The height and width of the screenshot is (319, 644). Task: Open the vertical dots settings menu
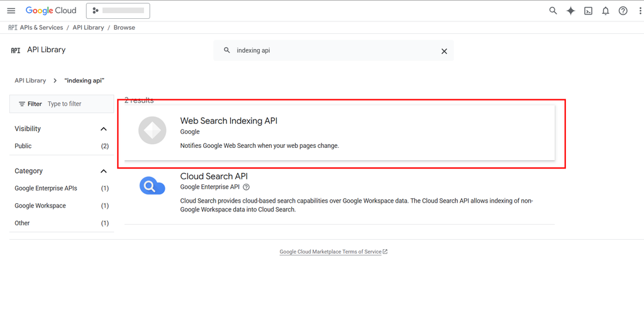[x=641, y=11]
